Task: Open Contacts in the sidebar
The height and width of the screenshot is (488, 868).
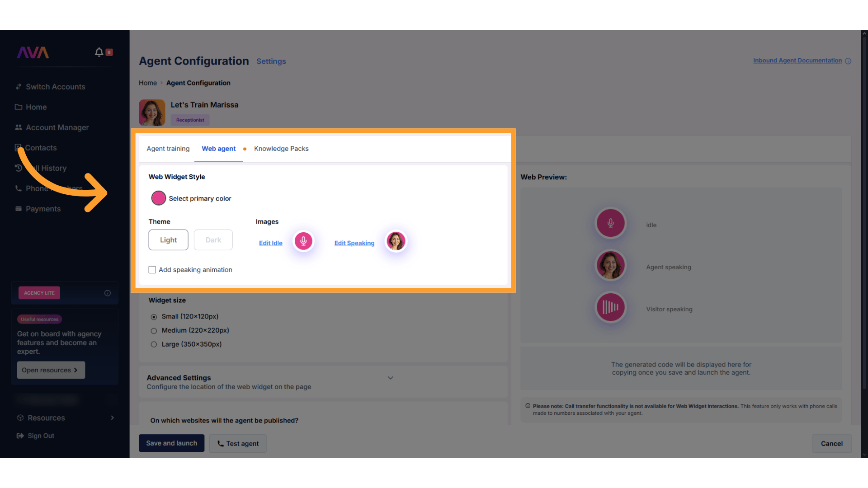Action: pyautogui.click(x=41, y=148)
